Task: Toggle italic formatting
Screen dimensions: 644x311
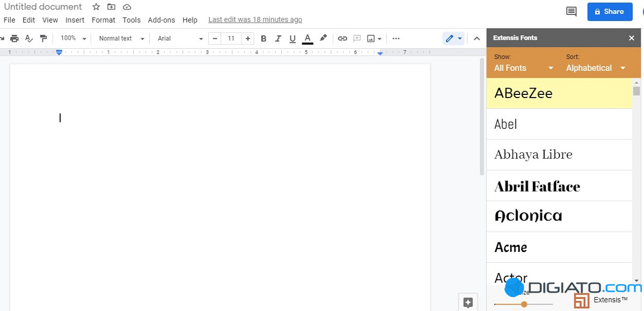Action: pyautogui.click(x=278, y=39)
